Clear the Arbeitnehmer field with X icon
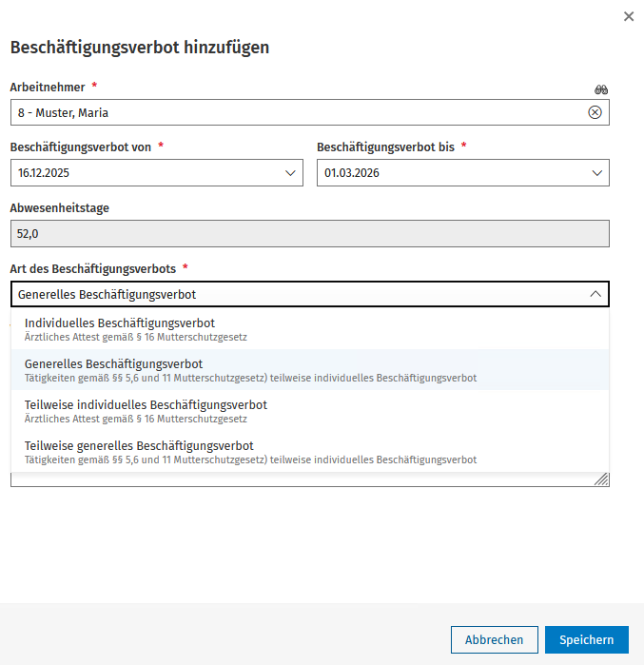The image size is (644, 665). point(595,112)
